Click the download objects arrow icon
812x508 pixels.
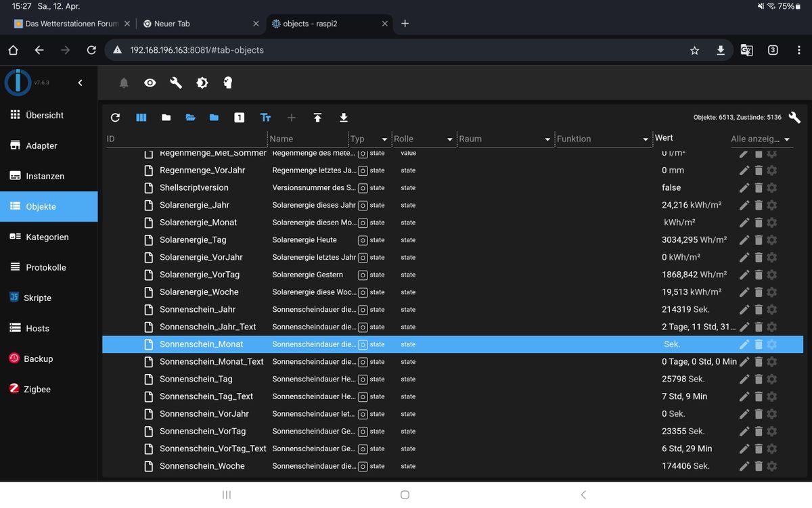tap(343, 118)
